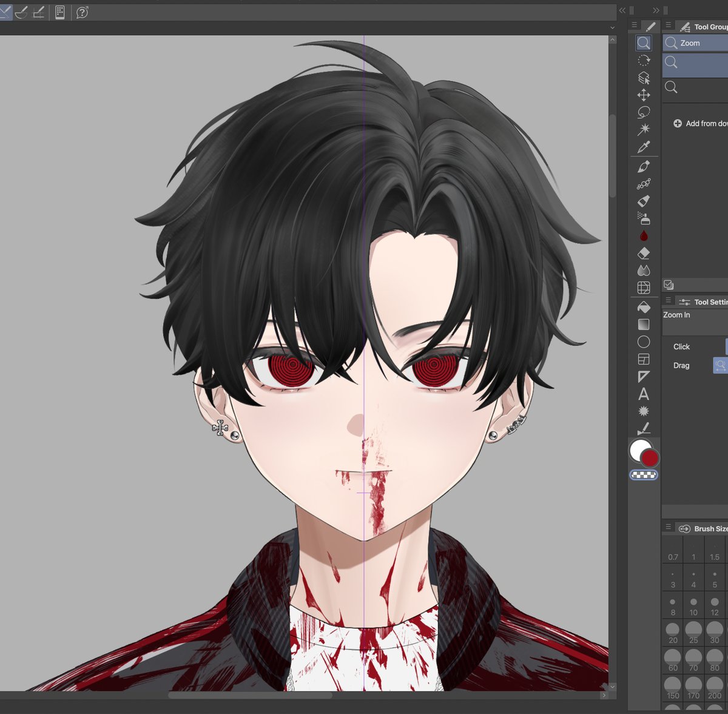The image size is (728, 714).
Task: Open the smartphone companion mode icon
Action: (x=59, y=12)
